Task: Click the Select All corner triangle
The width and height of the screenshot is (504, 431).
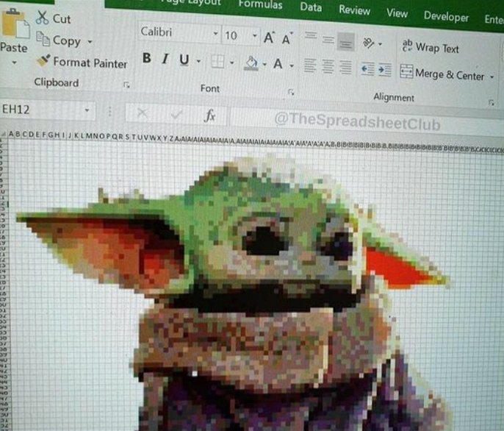Action: [3, 134]
